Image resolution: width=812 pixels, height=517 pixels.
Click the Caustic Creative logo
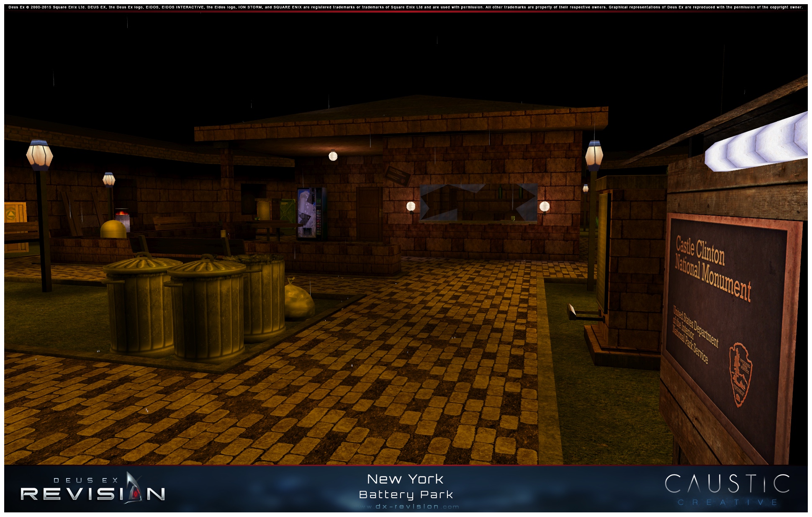tap(727, 488)
